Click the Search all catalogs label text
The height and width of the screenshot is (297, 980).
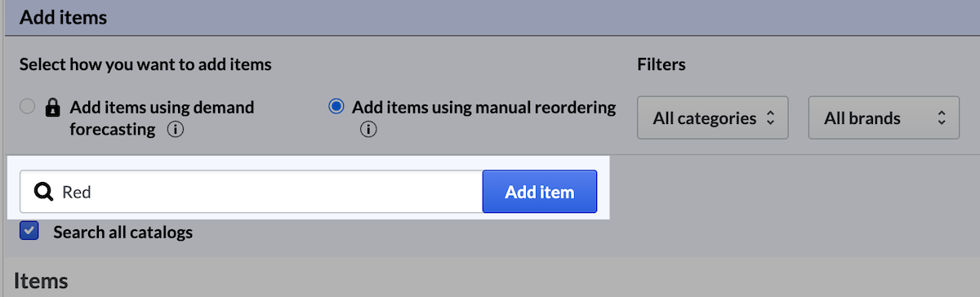tap(123, 232)
